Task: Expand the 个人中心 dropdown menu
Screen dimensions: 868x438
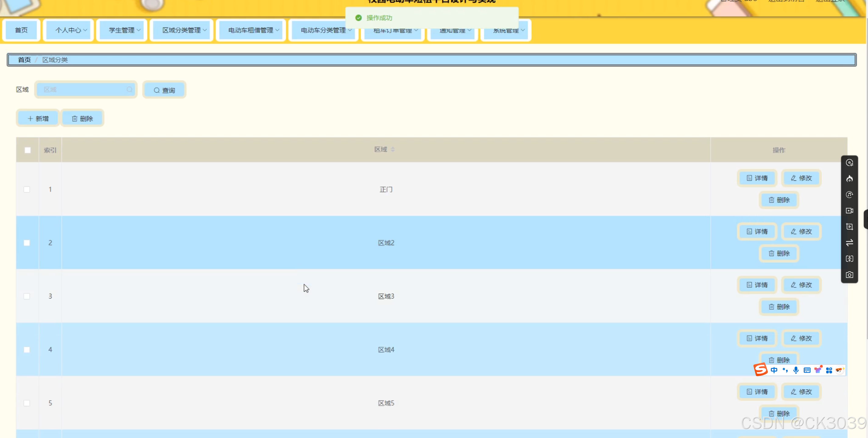Action: click(71, 30)
